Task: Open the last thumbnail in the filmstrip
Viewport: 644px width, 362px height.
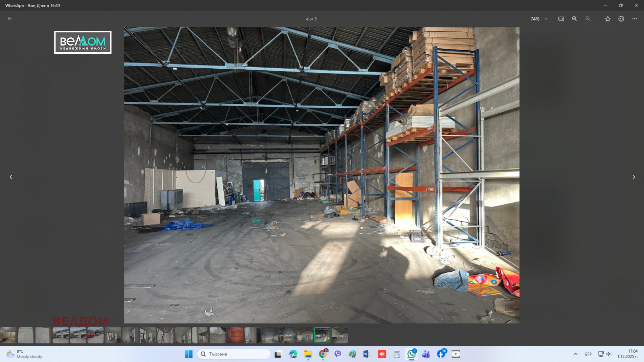Action: [x=340, y=335]
